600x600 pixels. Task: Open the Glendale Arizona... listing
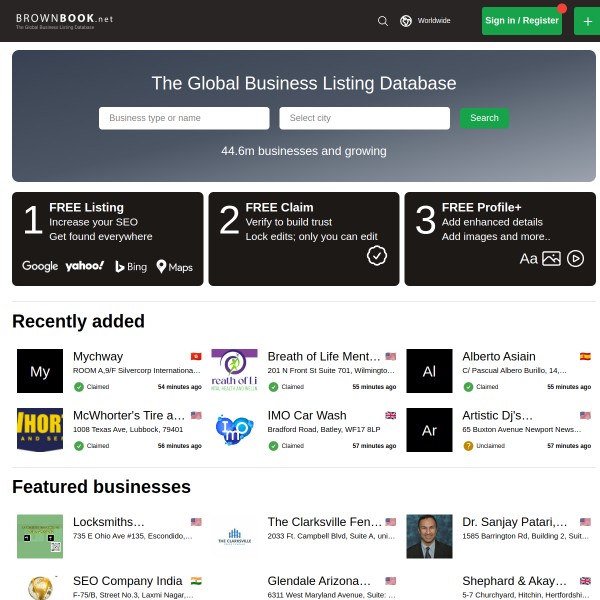[319, 580]
